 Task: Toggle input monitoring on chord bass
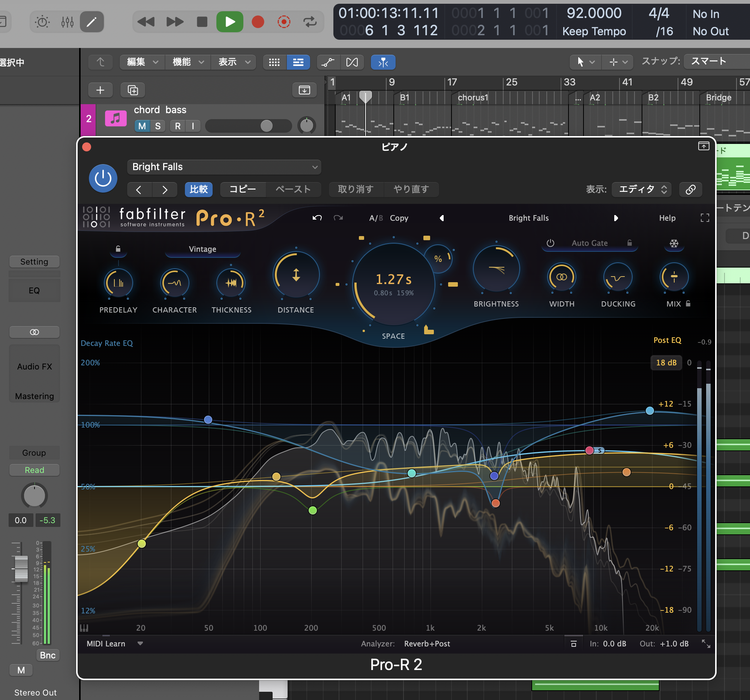193,126
